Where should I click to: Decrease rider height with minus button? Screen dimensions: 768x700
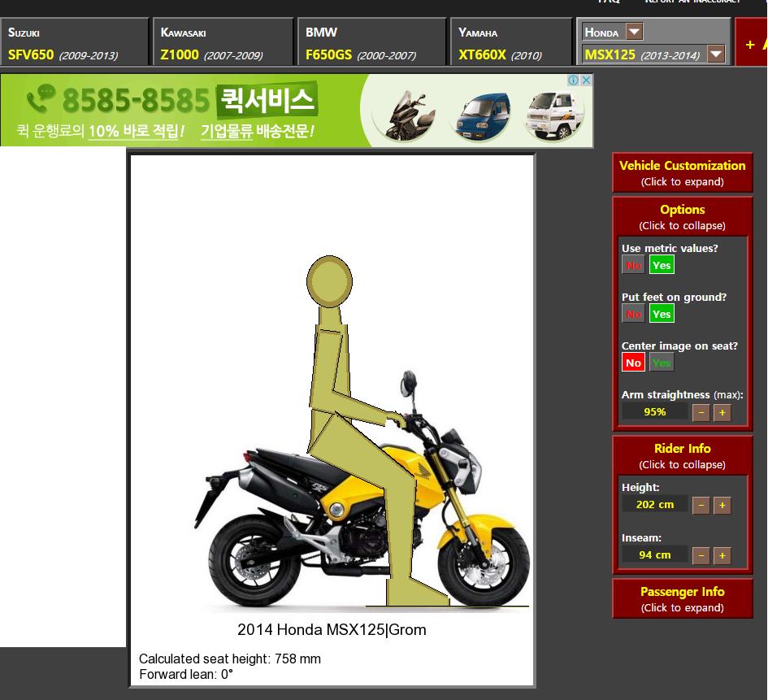pos(701,505)
